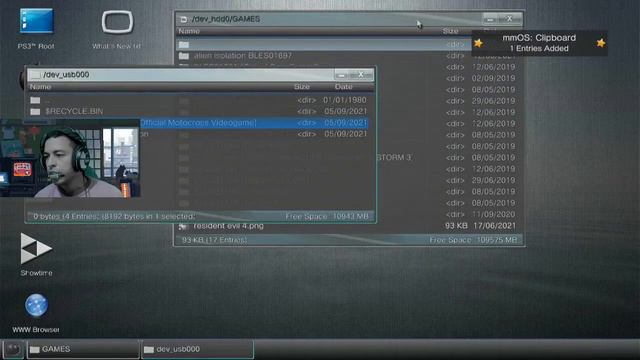Screen dimensions: 640x360
Task: Select alien isolation BLES01697 folder
Action: click(x=243, y=56)
